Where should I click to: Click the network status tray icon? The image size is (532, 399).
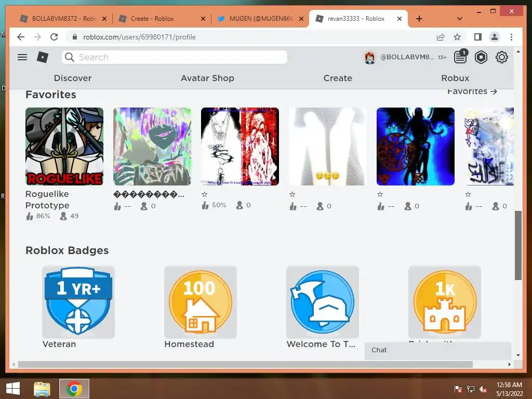[471, 389]
